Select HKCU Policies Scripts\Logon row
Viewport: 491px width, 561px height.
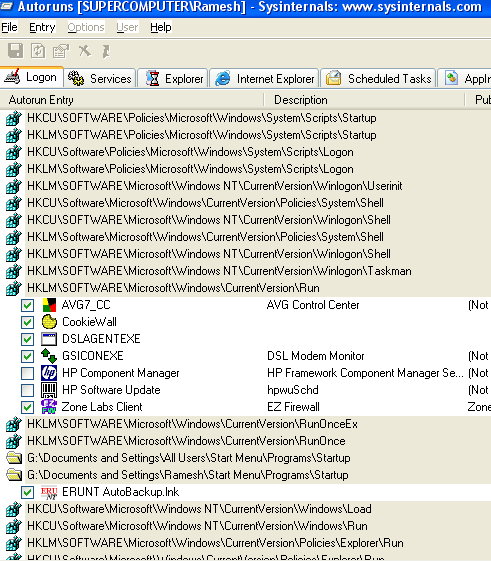190,152
